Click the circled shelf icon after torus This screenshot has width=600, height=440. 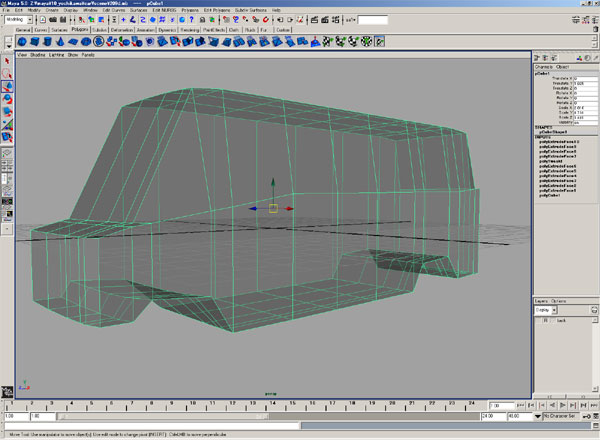coord(99,41)
